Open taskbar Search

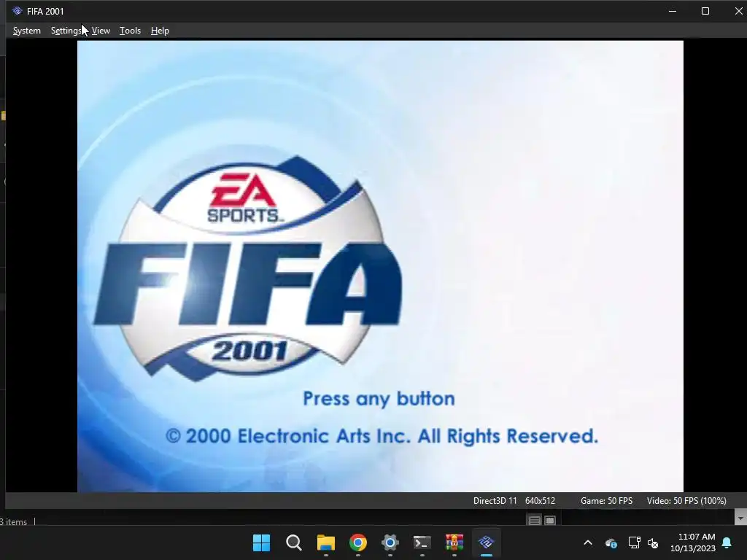(x=293, y=542)
